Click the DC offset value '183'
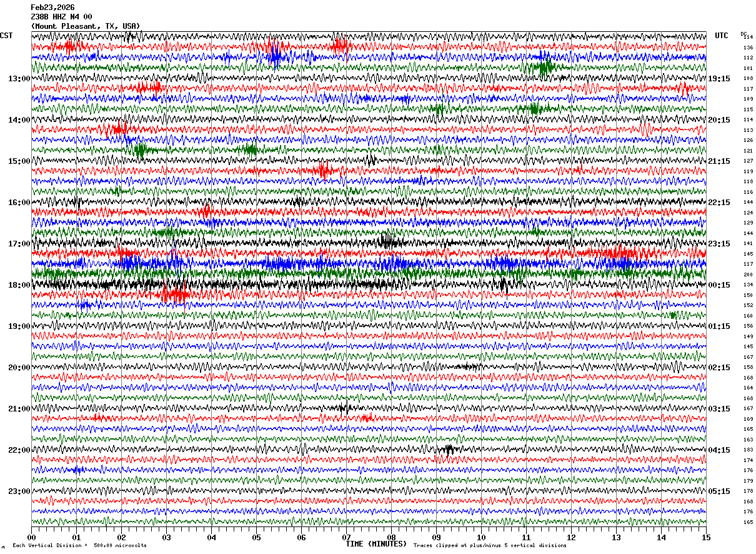Image resolution: width=756 pixels, height=554 pixels. coord(748,450)
